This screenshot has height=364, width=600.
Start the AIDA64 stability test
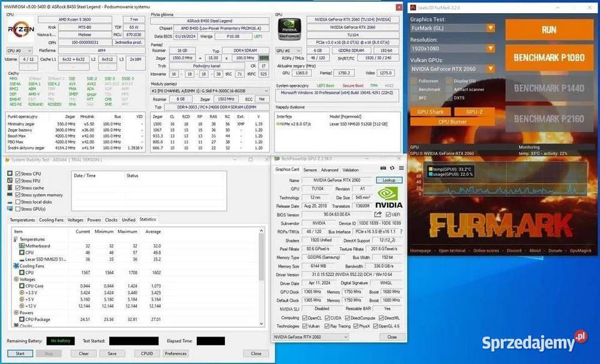click(x=20, y=353)
